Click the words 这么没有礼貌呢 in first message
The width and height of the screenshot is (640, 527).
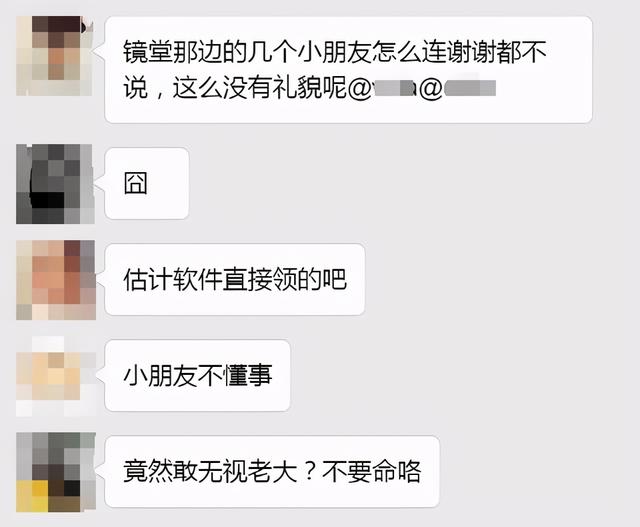[x=259, y=88]
